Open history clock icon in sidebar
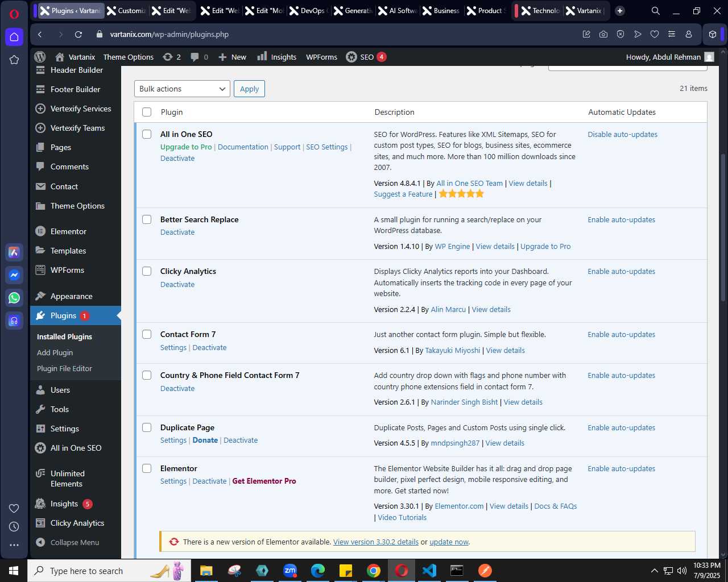Screen dimensions: 728x582 coord(14,527)
